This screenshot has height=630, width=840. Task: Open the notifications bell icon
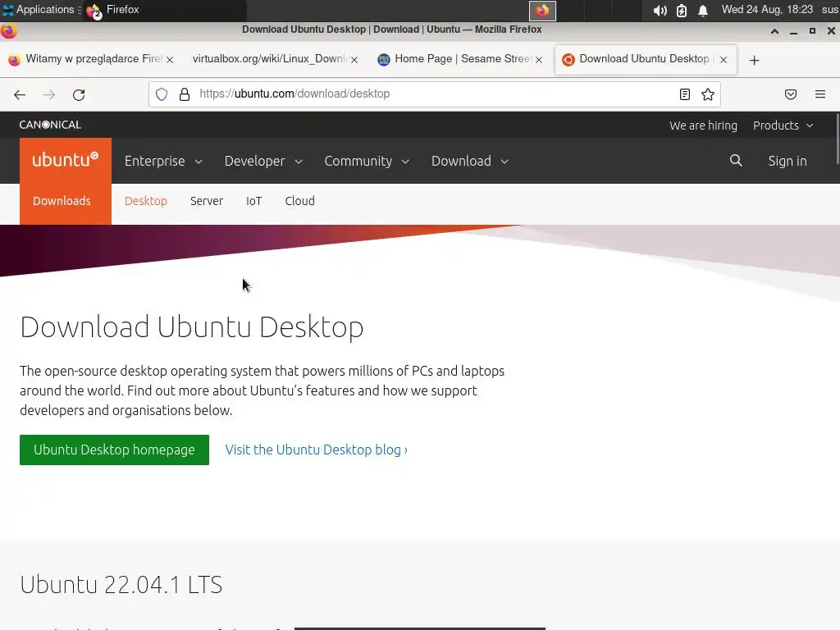(x=703, y=11)
